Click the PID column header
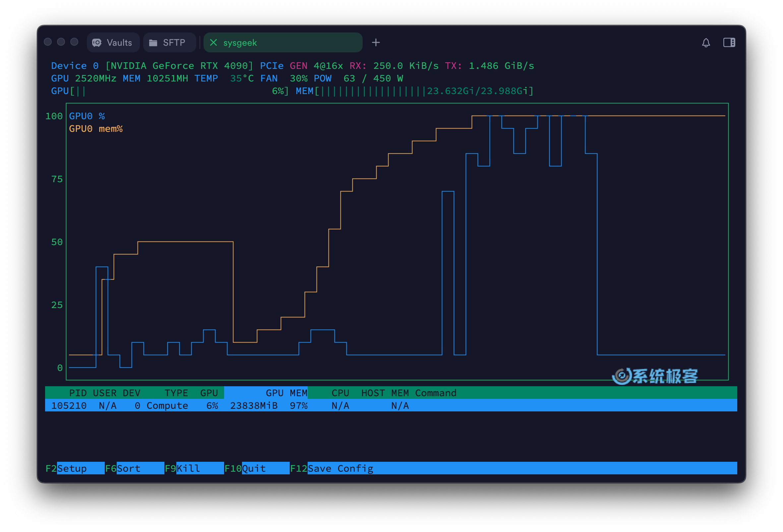783x532 pixels. click(78, 393)
